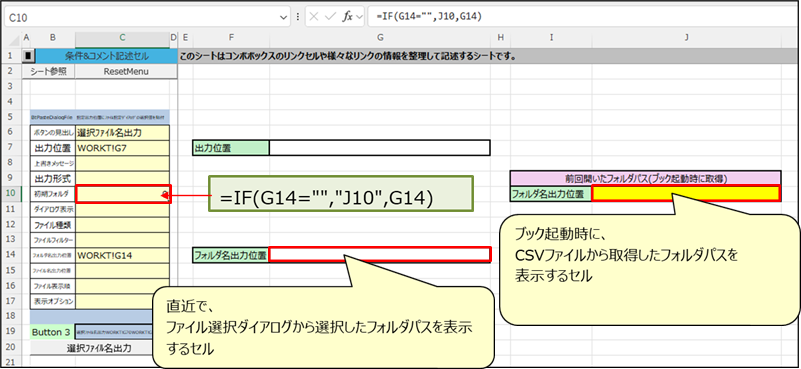The height and width of the screenshot is (369, 801).
Task: Click the ResetMenu button
Action: pyautogui.click(x=126, y=72)
